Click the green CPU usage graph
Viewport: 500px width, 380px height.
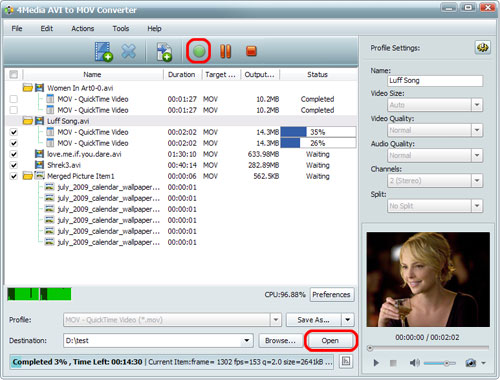pos(39,294)
